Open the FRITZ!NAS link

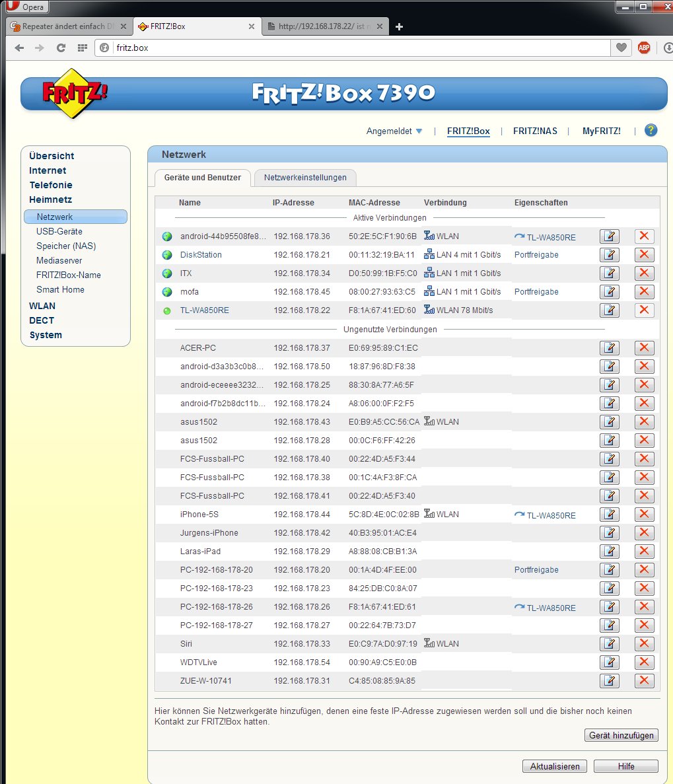[x=535, y=131]
